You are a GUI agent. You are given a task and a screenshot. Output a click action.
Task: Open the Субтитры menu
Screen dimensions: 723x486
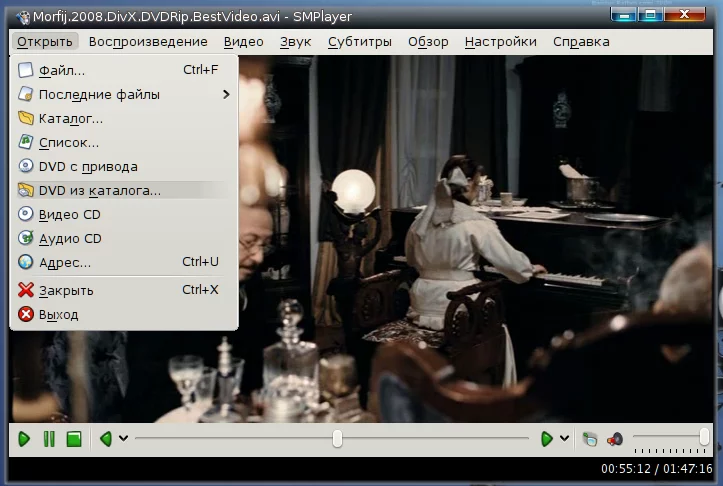pos(360,41)
